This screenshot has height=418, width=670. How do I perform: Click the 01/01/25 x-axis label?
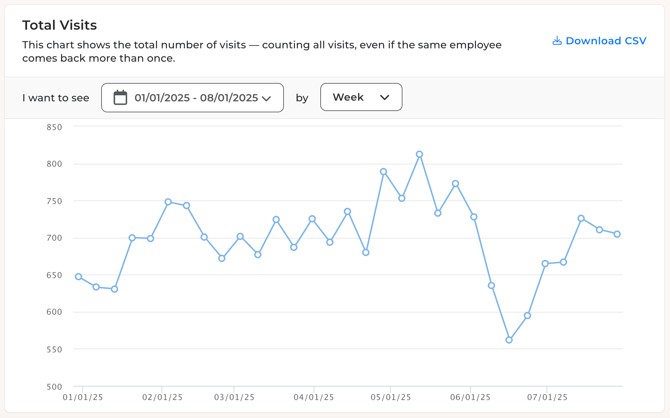click(x=83, y=397)
